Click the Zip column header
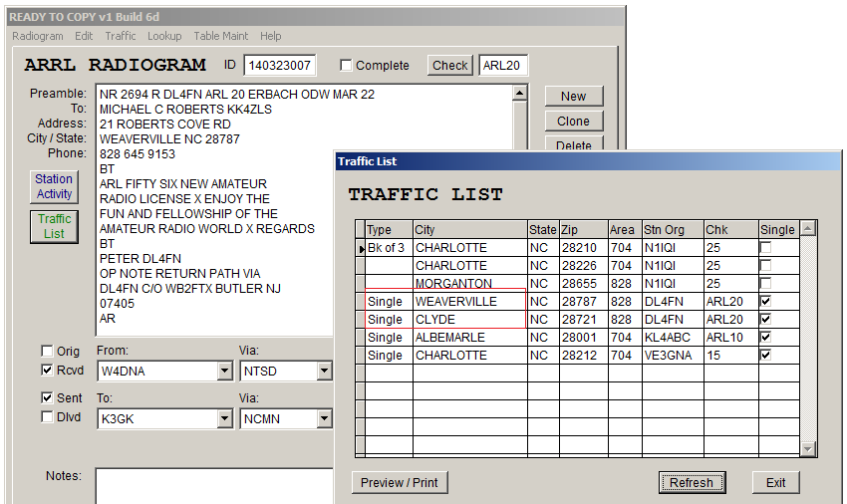This screenshot has width=847, height=504. coord(584,229)
